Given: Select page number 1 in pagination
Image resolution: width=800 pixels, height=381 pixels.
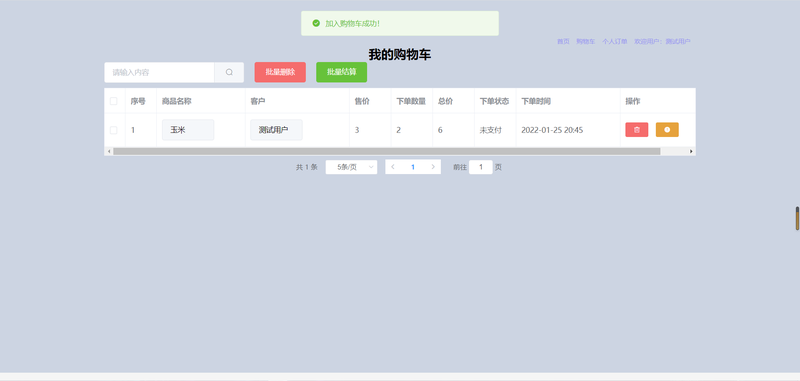Looking at the screenshot, I should point(413,167).
